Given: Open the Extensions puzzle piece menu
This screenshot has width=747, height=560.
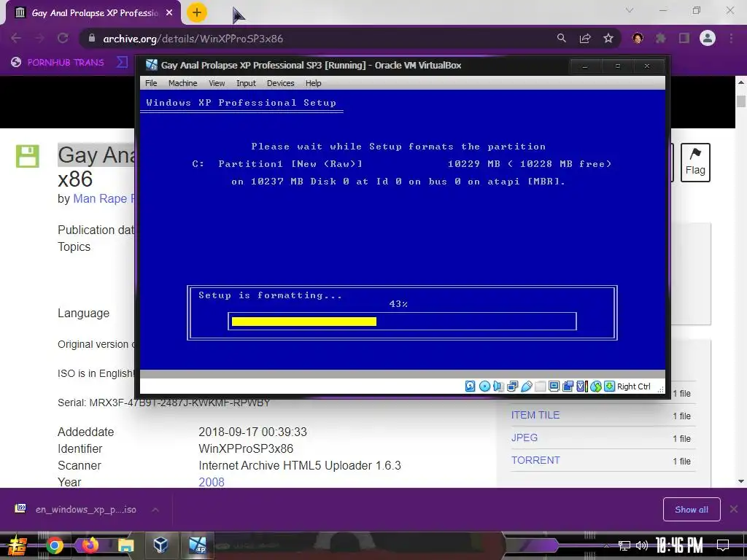Looking at the screenshot, I should point(661,38).
